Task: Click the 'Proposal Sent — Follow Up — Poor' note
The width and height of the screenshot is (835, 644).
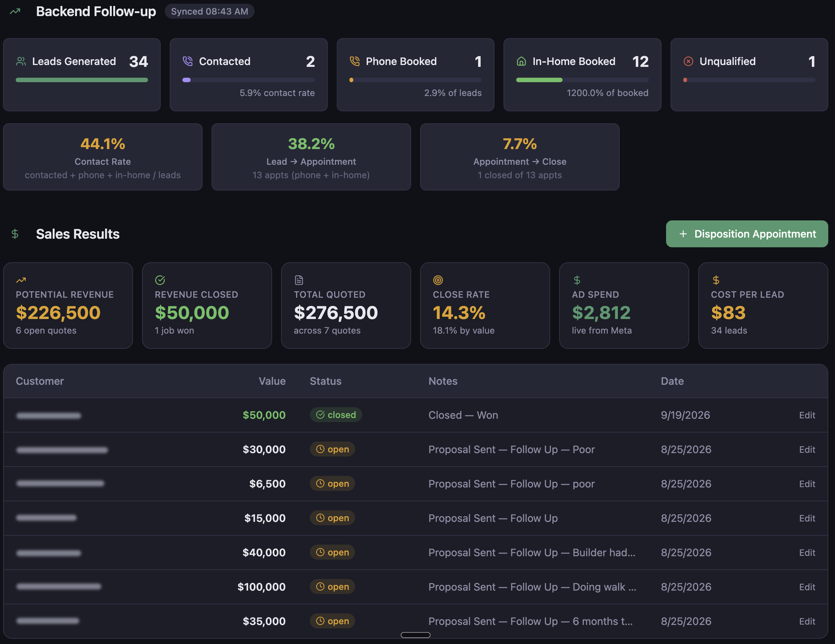Action: 512,449
